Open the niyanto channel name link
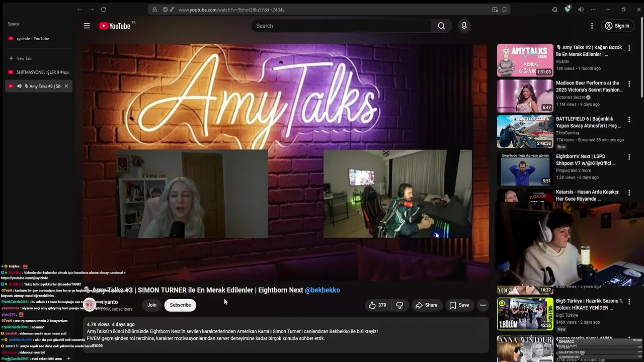 (109, 302)
